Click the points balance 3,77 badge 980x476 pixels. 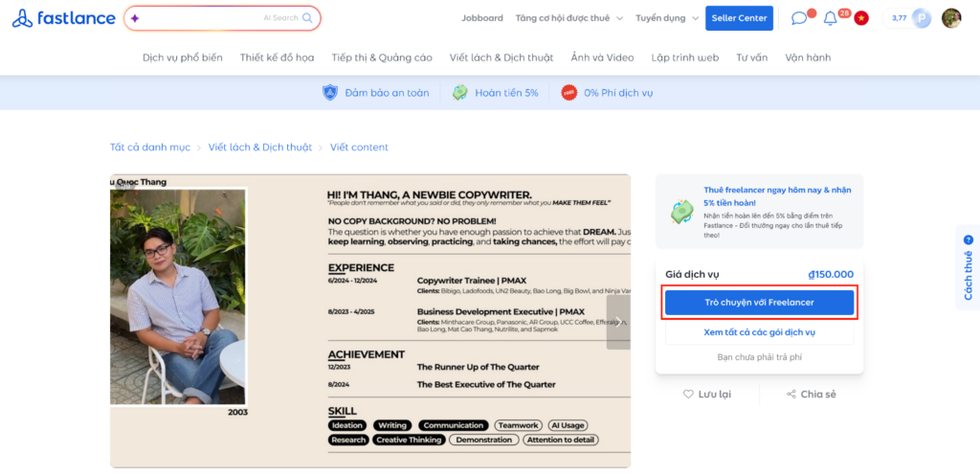906,18
